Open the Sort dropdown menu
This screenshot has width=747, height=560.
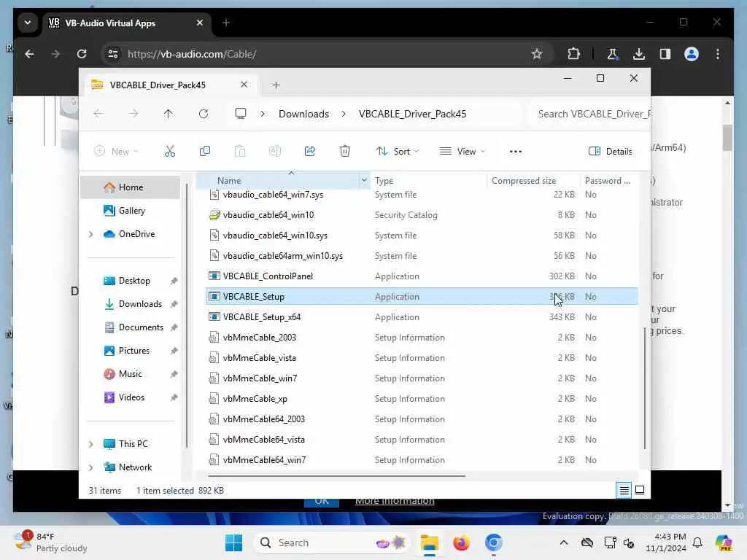398,152
